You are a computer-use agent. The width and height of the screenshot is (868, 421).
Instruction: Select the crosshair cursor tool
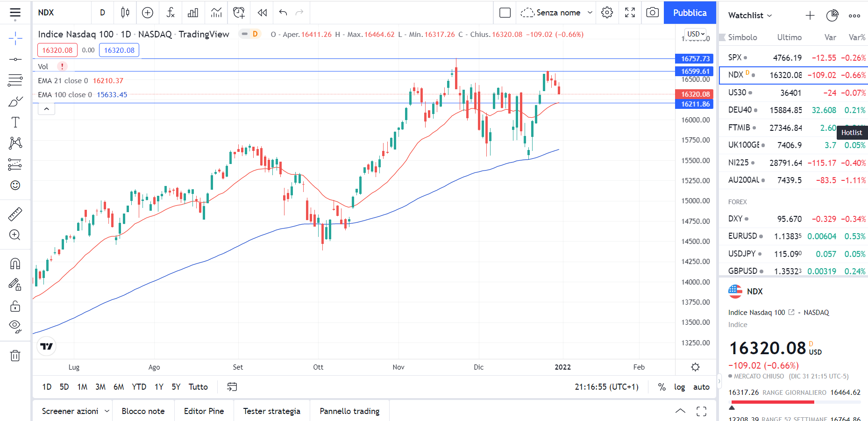15,38
